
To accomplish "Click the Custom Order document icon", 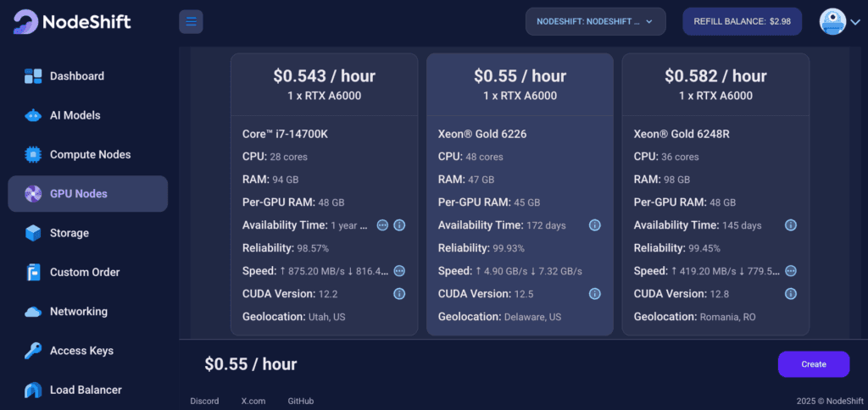I will pyautogui.click(x=33, y=272).
